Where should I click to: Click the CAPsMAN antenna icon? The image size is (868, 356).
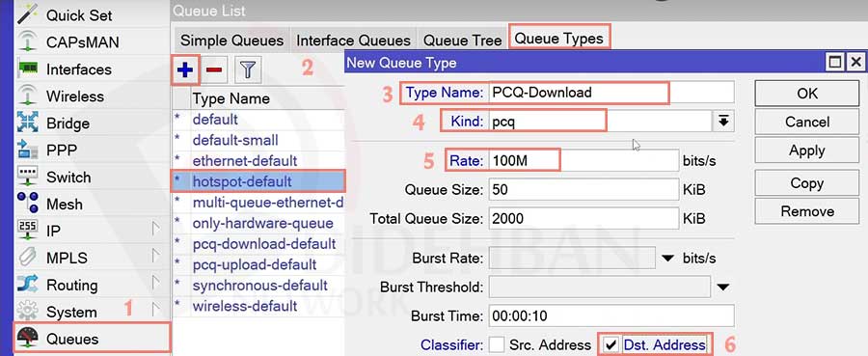coord(27,41)
